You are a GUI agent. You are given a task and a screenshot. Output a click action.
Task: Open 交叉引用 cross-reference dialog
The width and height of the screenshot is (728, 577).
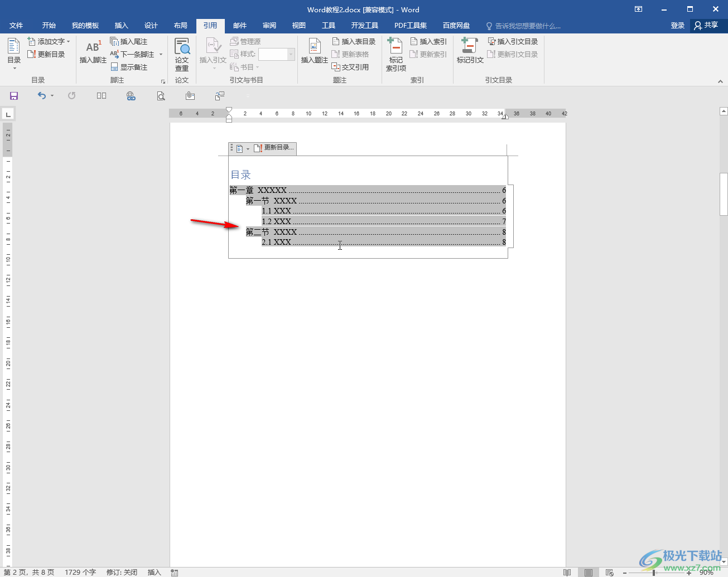[350, 67]
